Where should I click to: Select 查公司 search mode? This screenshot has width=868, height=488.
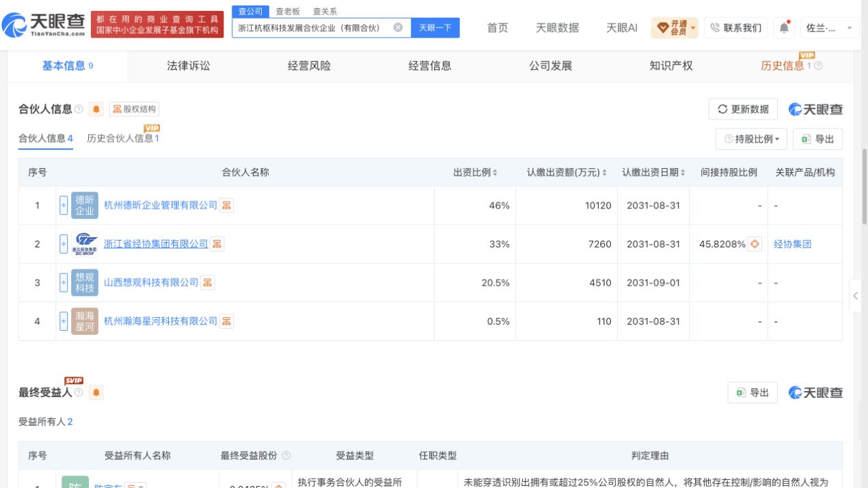[250, 11]
